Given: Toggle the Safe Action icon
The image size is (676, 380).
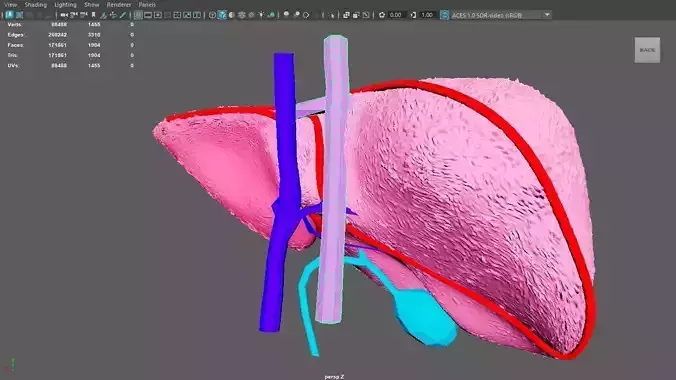Looking at the screenshot, I should pos(187,15).
